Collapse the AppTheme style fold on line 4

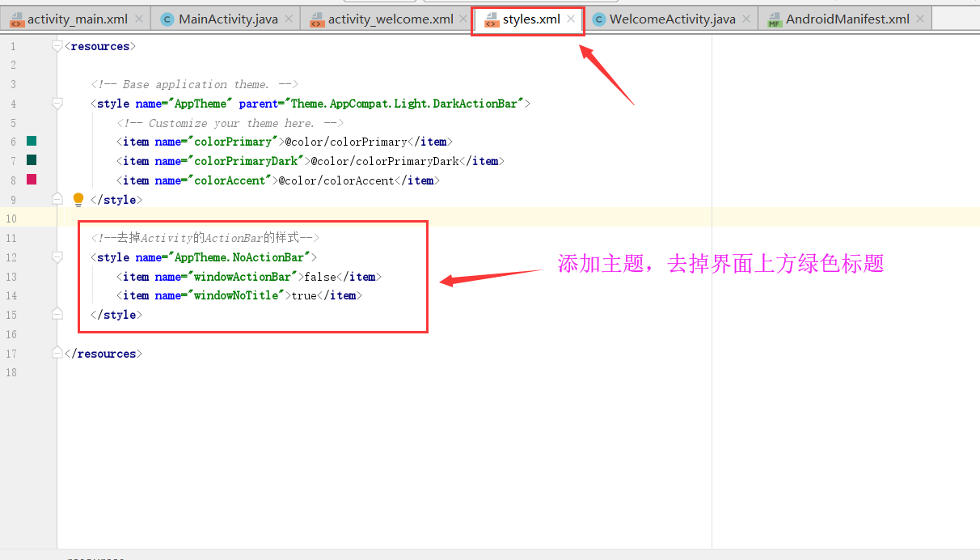tap(57, 104)
